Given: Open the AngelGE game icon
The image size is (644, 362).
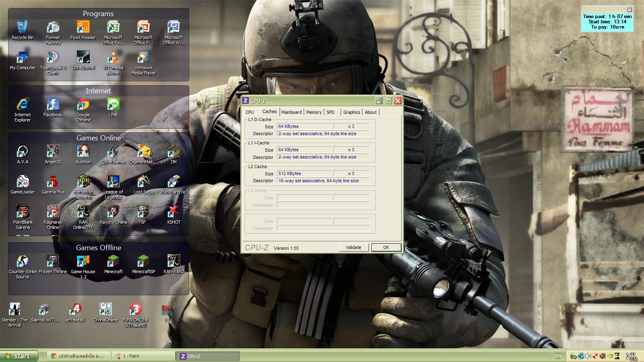Looking at the screenshot, I should tap(53, 154).
